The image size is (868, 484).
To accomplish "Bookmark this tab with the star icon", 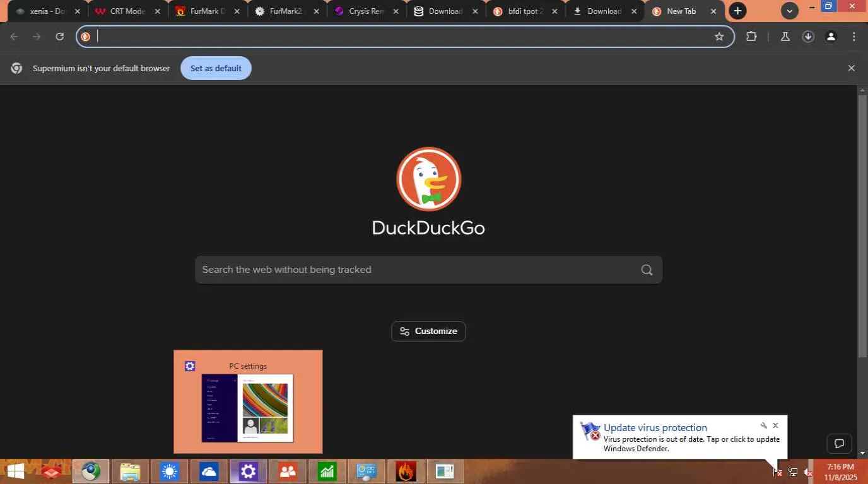I will 719,37.
